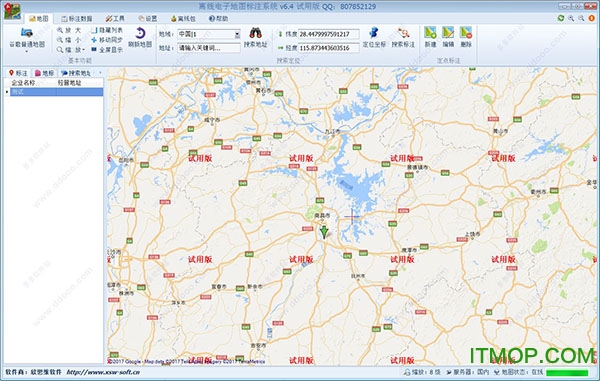Click the 放大 zoom in tool
The height and width of the screenshot is (381, 600).
(69, 30)
